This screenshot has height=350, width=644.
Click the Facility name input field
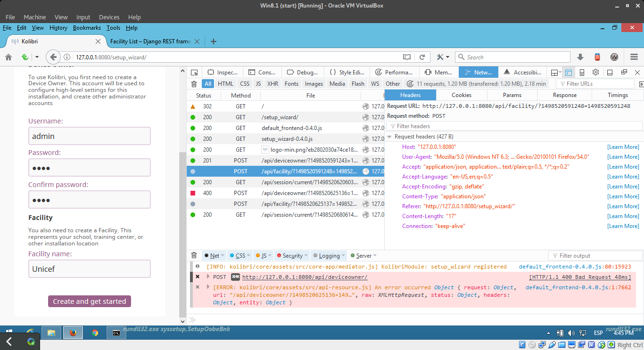click(89, 269)
